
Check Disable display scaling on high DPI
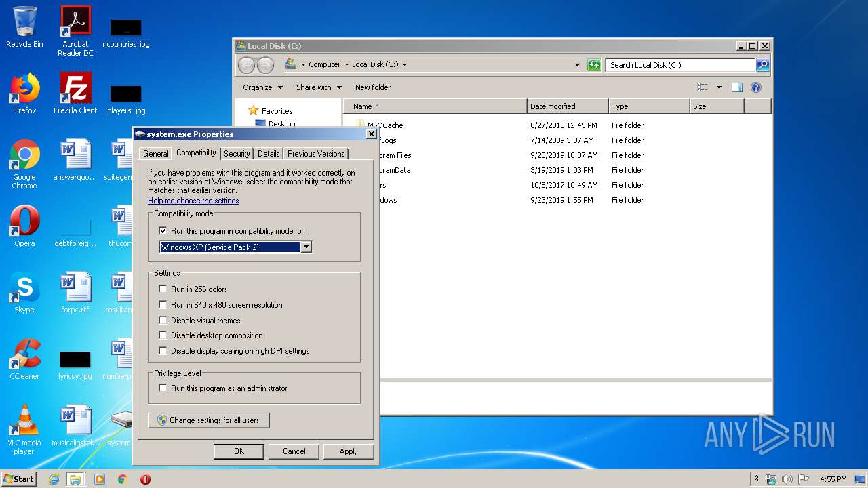point(163,351)
